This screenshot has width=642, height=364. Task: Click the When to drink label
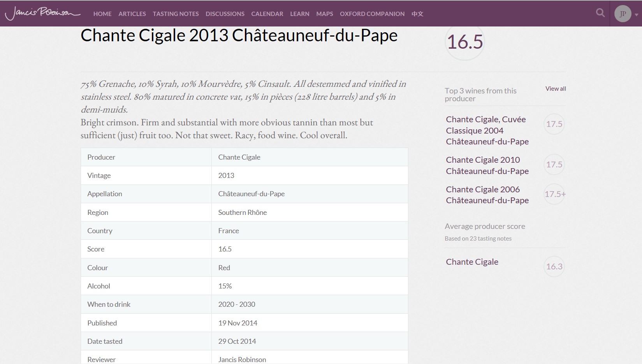109,304
